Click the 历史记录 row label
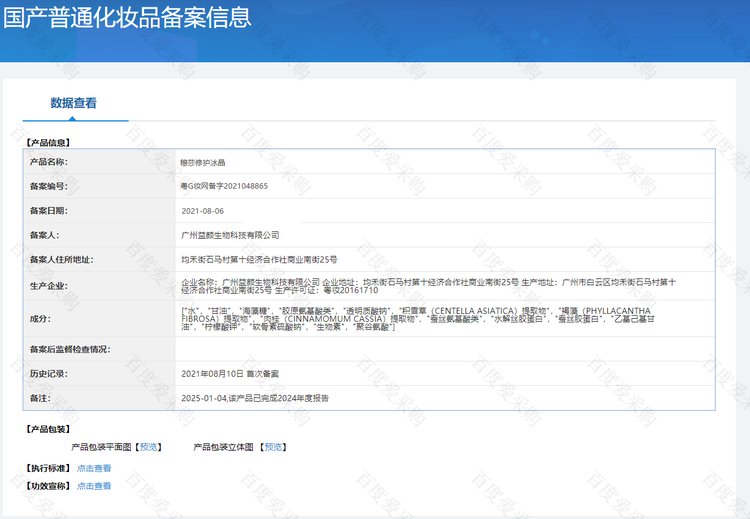Viewport: 750px width, 519px height. point(49,374)
